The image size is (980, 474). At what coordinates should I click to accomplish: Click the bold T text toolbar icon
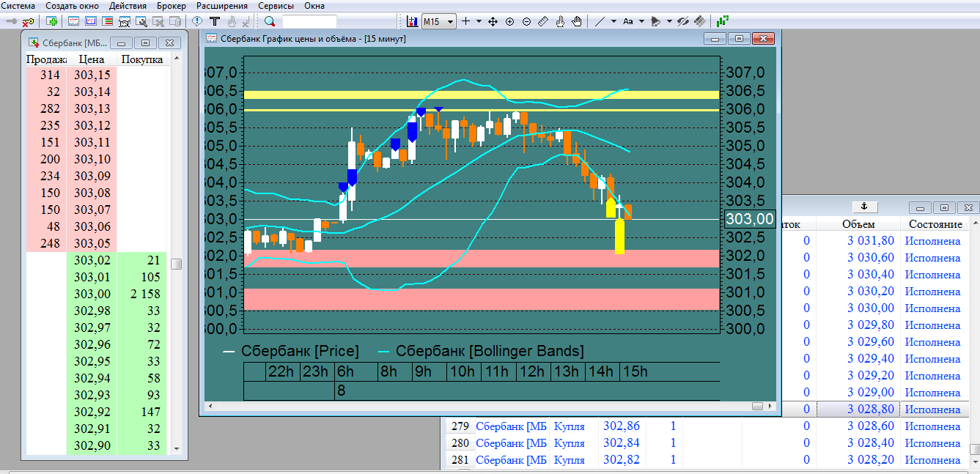click(215, 21)
